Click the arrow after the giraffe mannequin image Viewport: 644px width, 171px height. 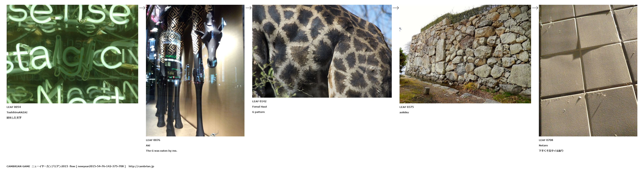(248, 8)
